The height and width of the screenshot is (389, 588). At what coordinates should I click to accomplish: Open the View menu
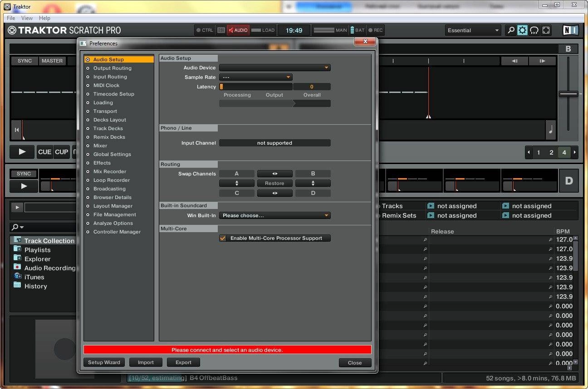click(27, 18)
